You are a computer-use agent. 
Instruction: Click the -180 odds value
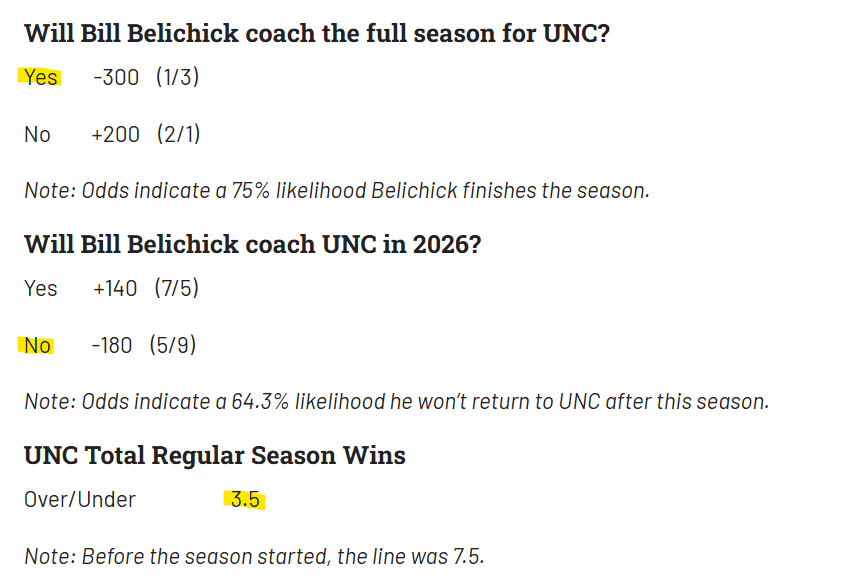point(112,346)
